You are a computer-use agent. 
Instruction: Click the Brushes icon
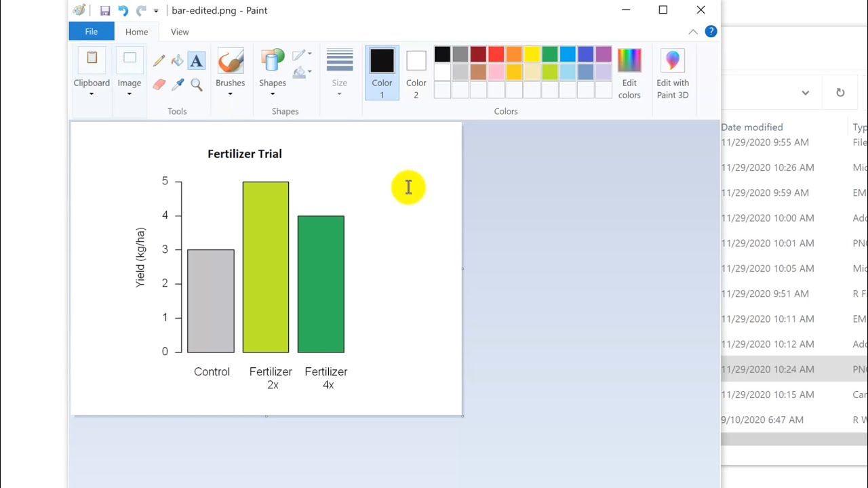coord(231,61)
